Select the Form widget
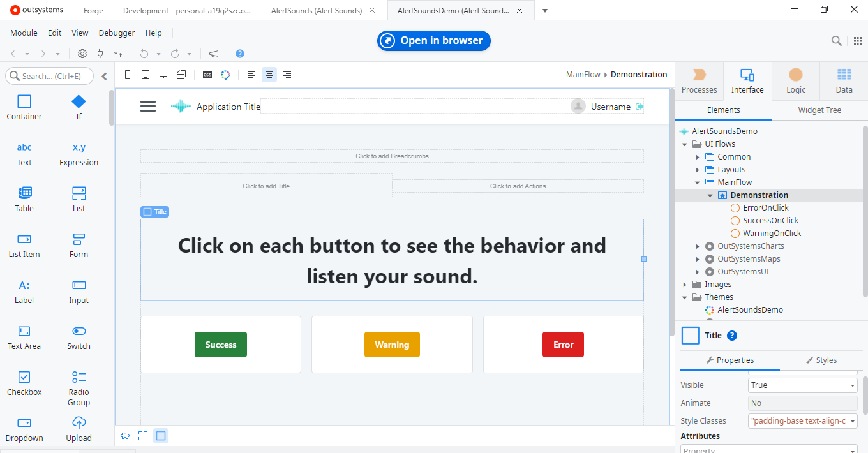868x453 pixels. coord(79,246)
